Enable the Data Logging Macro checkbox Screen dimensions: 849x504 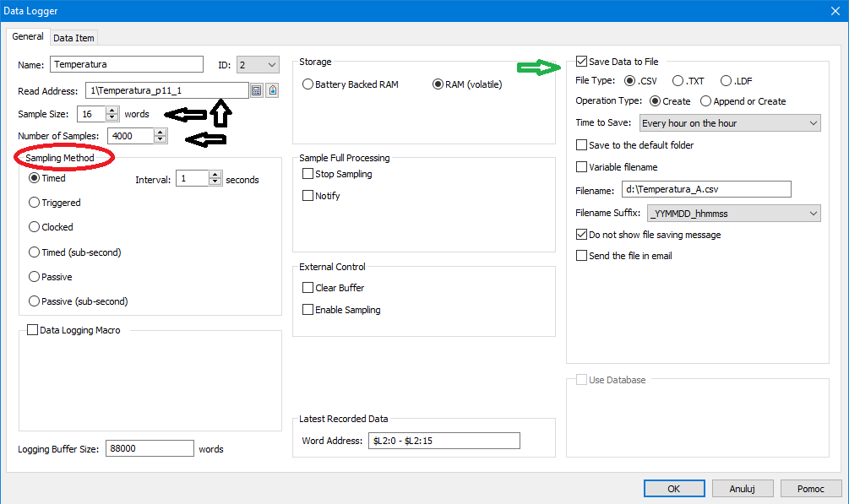pos(33,330)
